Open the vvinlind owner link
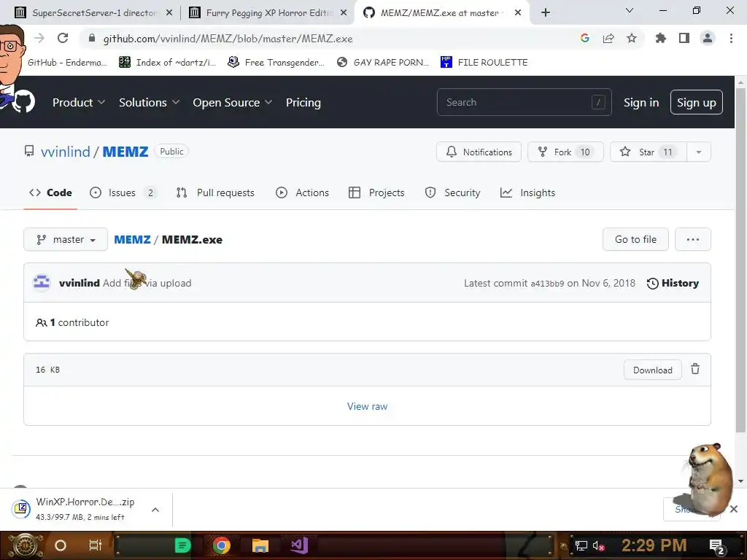Viewport: 747px width, 560px height. point(65,152)
